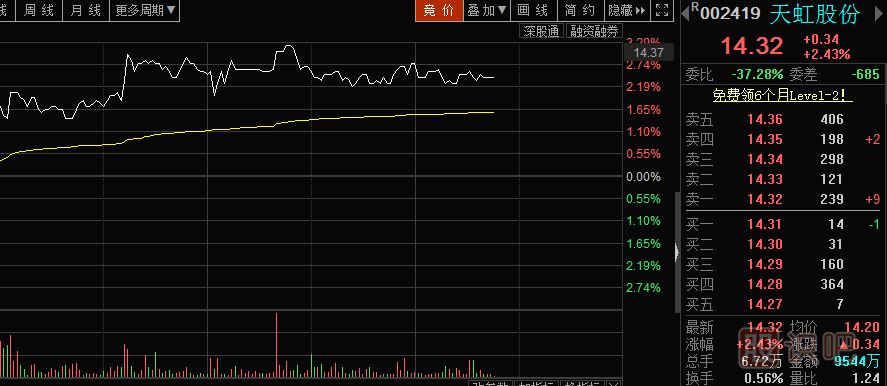Click the R marker before stock code
This screenshot has height=386, width=887.
coord(695,6)
